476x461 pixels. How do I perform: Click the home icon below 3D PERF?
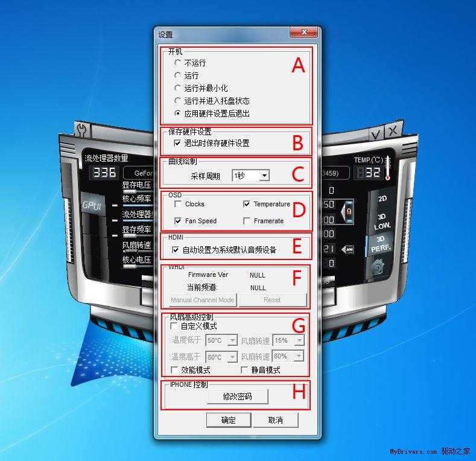point(379,267)
